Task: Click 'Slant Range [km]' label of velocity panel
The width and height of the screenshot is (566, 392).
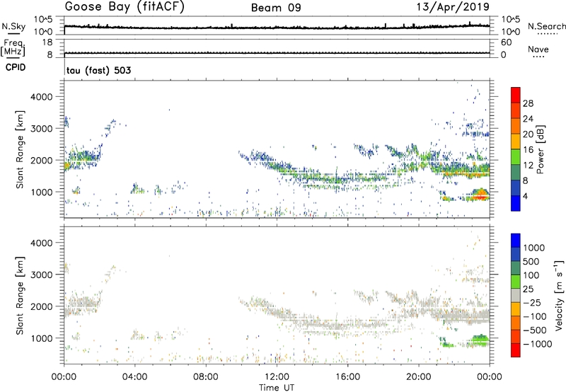Action: [x=20, y=296]
